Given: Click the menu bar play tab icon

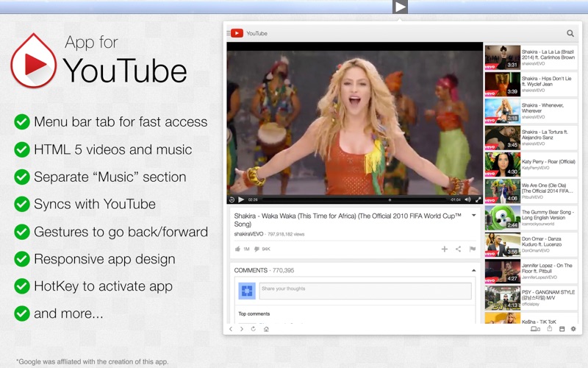Looking at the screenshot, I should point(400,7).
